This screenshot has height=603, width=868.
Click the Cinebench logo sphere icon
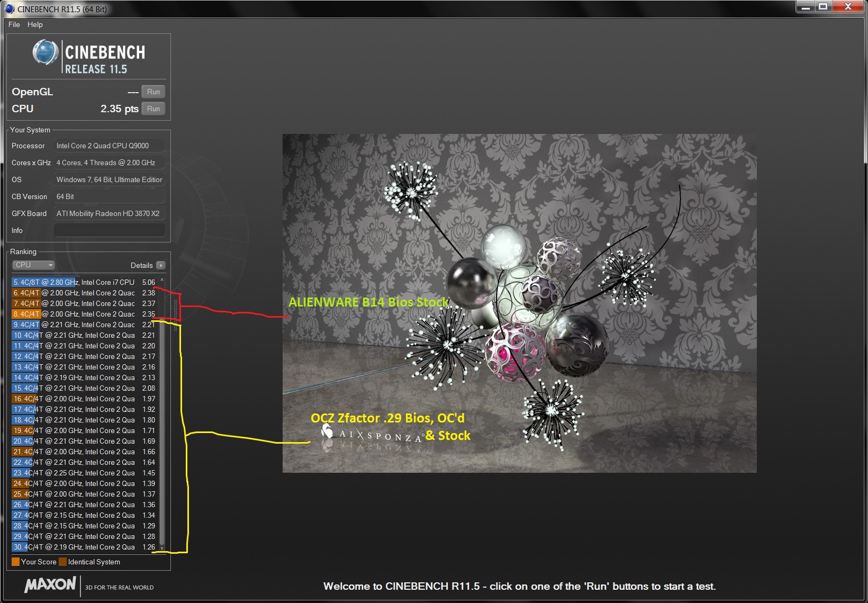coord(46,52)
